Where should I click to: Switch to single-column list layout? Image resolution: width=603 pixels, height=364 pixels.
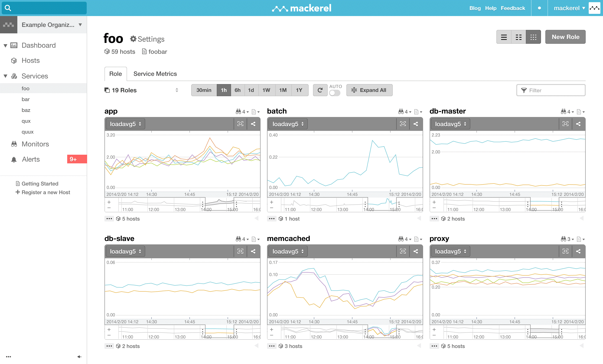click(504, 37)
